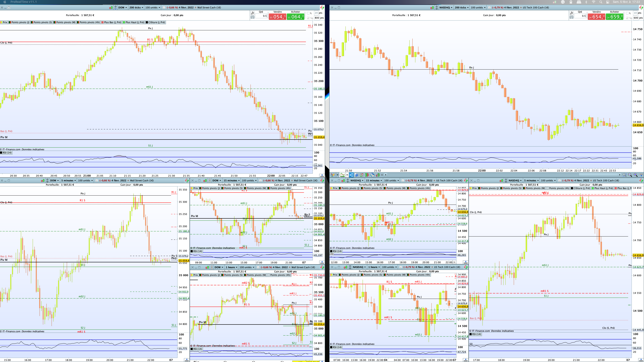Open the 200 ticks dropdown on DOW chart
This screenshot has width=644, height=362.
coord(136,8)
